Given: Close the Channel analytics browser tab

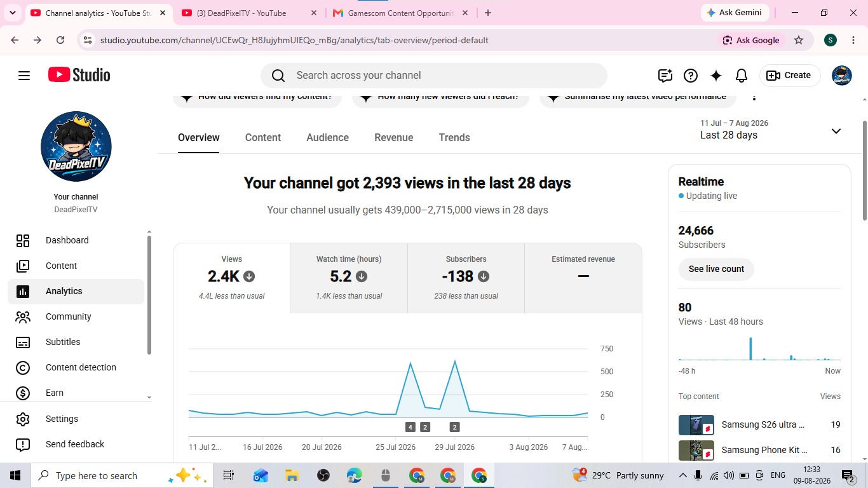Looking at the screenshot, I should [x=163, y=13].
